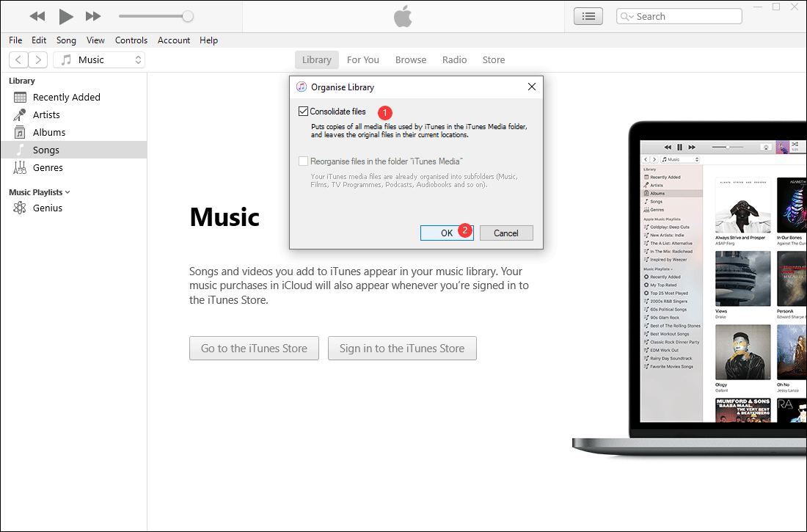The image size is (807, 532).
Task: Click the Search input field
Action: [x=679, y=16]
